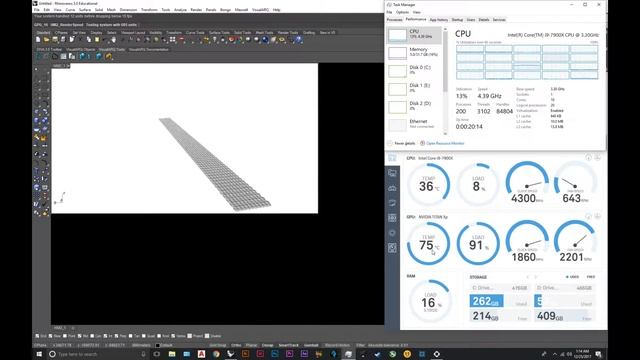This screenshot has width=640, height=360.
Task: Select Ethernet in Task Manager's performance list
Action: click(414, 124)
